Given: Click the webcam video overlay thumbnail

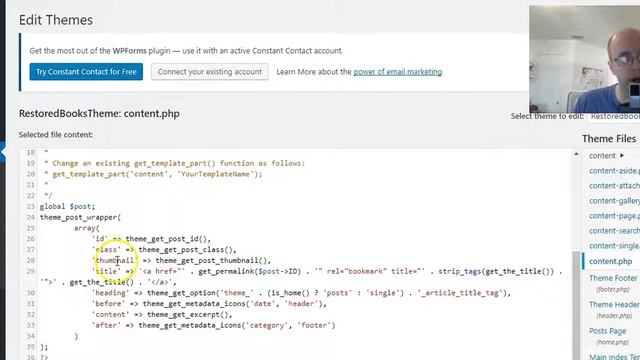Looking at the screenshot, I should (x=584, y=59).
